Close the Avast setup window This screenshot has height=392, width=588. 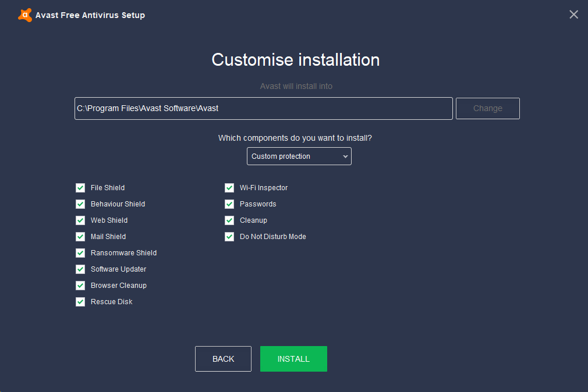(x=573, y=15)
